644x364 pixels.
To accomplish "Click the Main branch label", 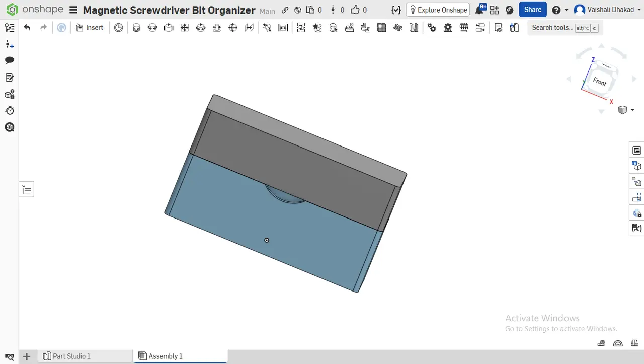I will tap(267, 11).
